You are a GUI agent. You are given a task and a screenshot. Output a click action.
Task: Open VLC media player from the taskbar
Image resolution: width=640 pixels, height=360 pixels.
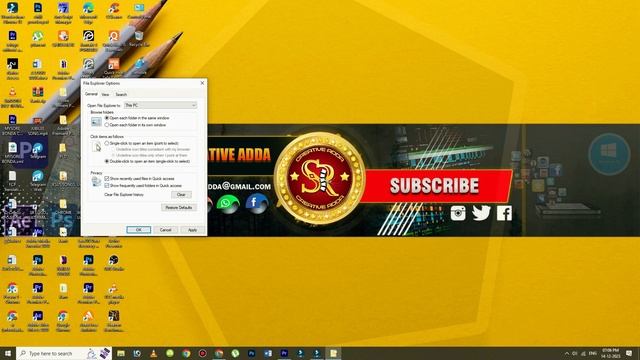[153, 353]
